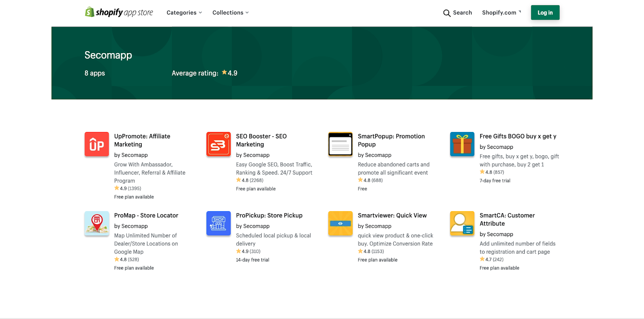Screen dimensions: 644x319
Task: Open UpPromote: Affiliate Marketing title link
Action: click(x=142, y=140)
